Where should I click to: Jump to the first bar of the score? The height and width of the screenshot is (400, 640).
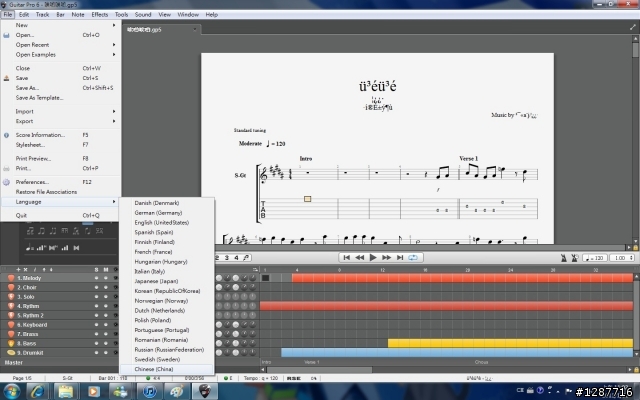[347, 258]
